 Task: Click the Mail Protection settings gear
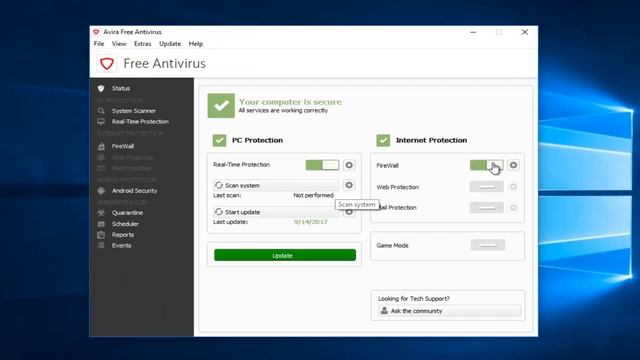click(x=513, y=207)
